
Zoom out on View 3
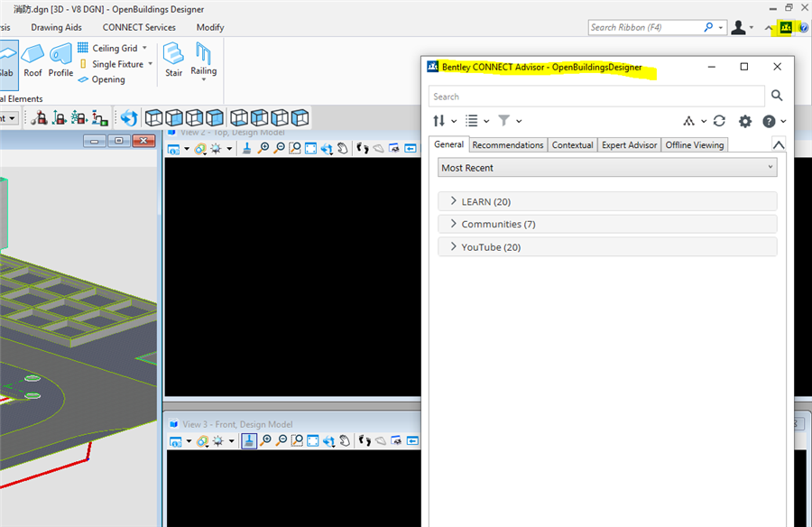[281, 441]
